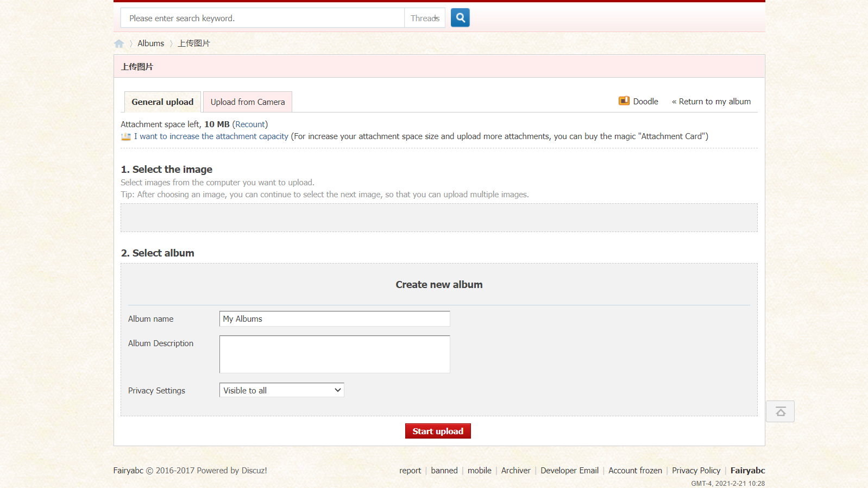Click the magnifier search button

(x=460, y=18)
